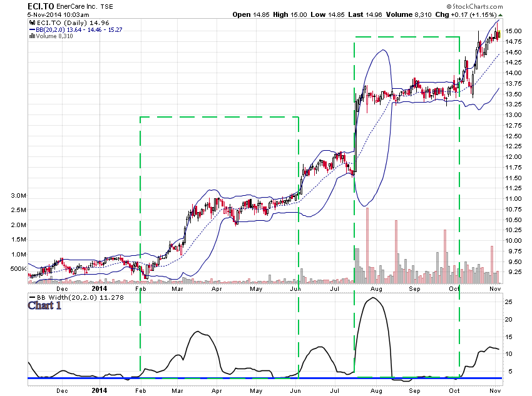The height and width of the screenshot is (396, 532).
Task: Click the Chg +0.17 (+1.15%) value
Action: pos(466,14)
